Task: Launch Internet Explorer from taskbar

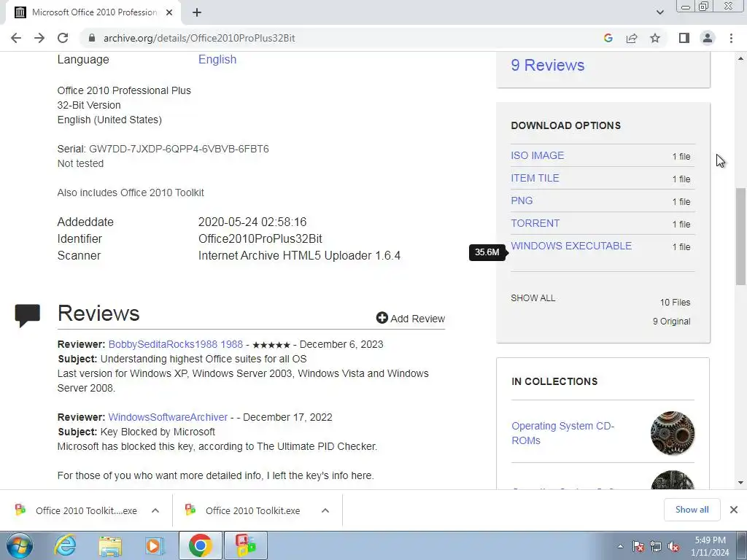Action: pyautogui.click(x=65, y=545)
